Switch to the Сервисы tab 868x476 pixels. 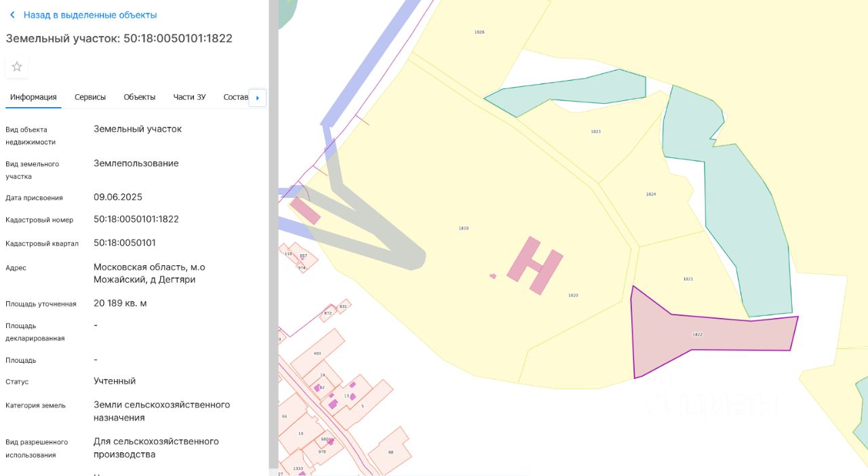pos(90,97)
